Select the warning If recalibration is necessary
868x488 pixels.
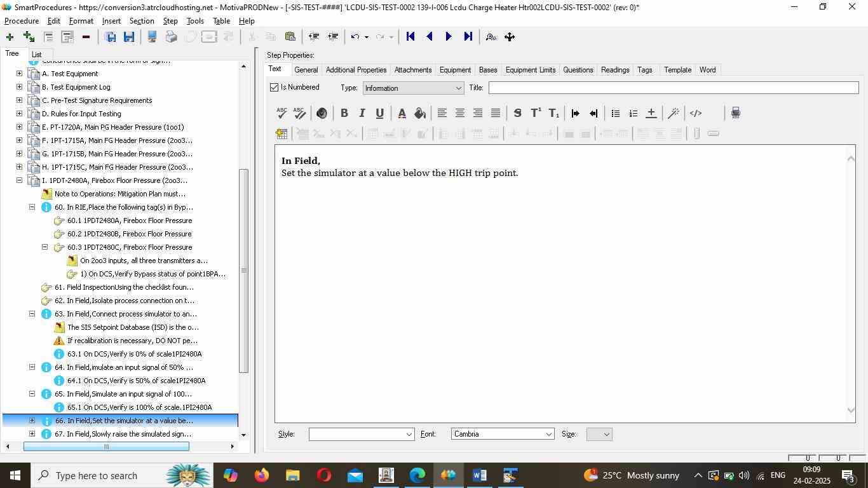point(132,341)
